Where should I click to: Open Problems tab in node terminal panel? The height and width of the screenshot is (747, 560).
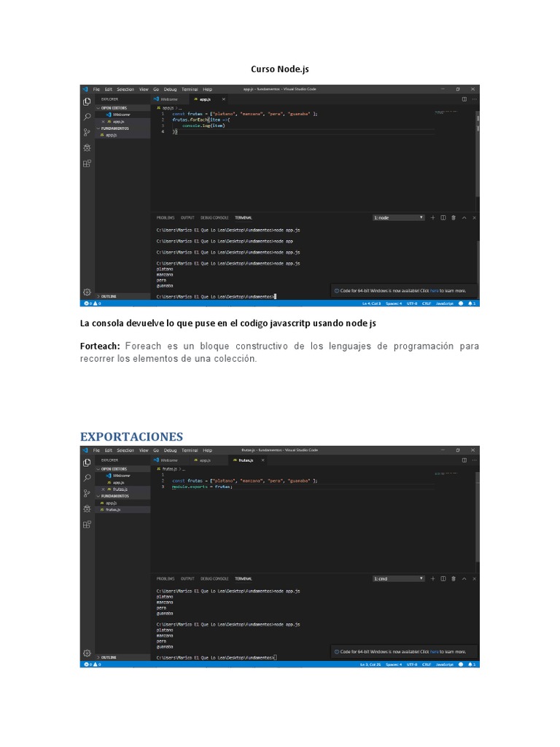pyautogui.click(x=166, y=217)
